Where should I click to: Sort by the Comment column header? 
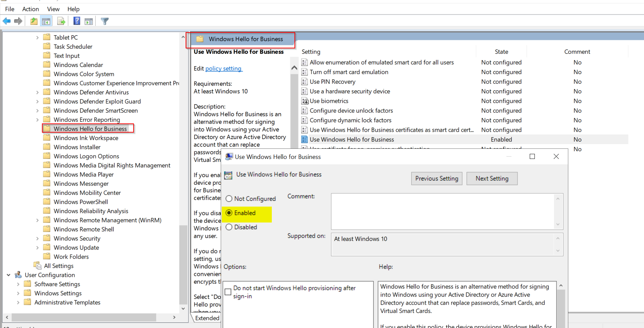[x=577, y=52]
